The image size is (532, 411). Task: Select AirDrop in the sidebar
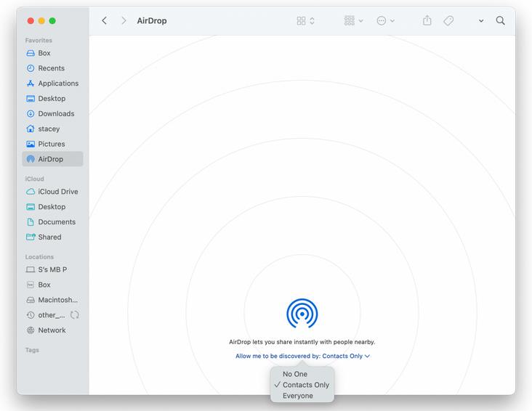click(x=52, y=159)
